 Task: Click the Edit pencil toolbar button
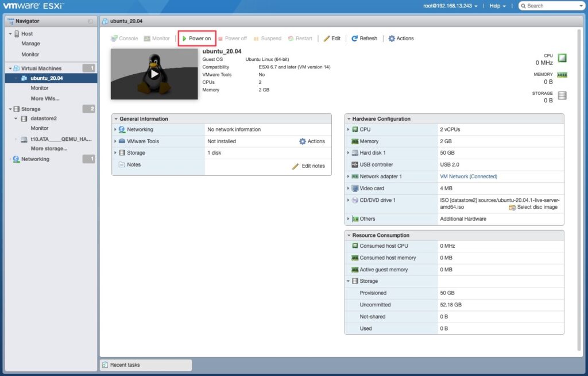tap(332, 39)
